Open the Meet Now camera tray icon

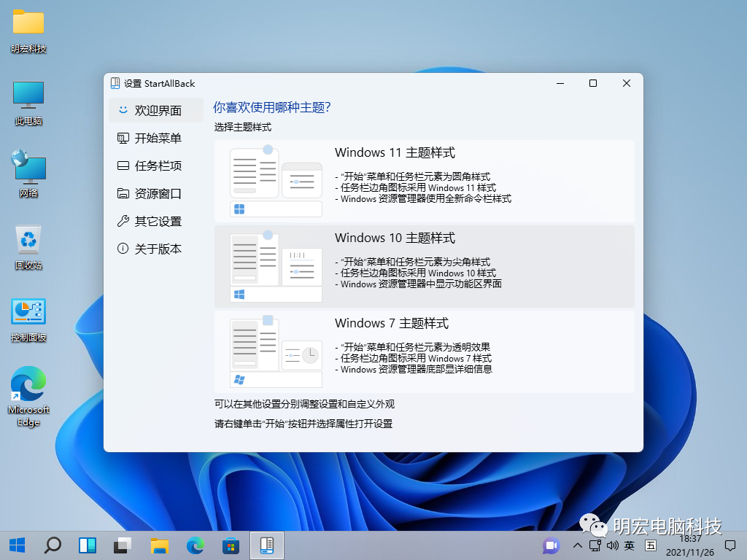pos(551,545)
